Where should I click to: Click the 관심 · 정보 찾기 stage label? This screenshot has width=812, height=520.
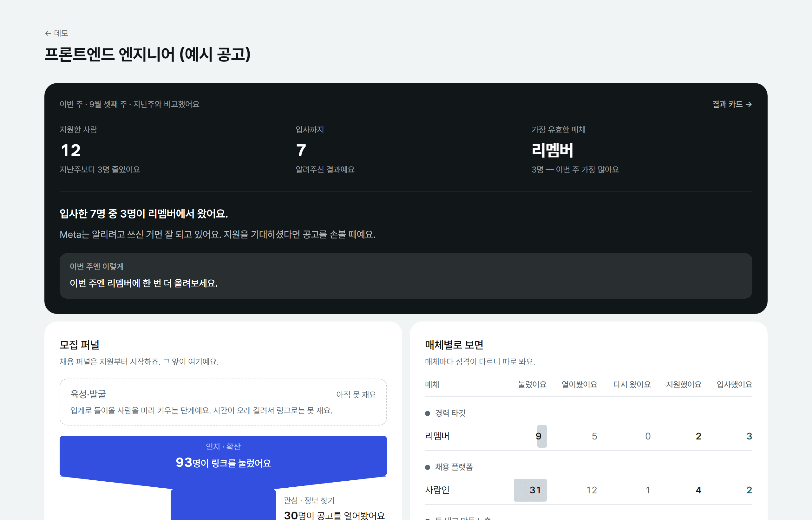pyautogui.click(x=309, y=500)
